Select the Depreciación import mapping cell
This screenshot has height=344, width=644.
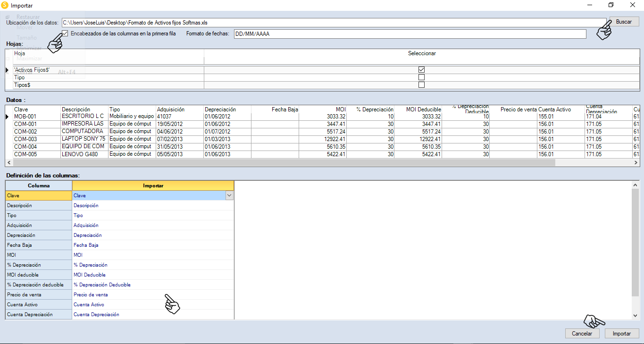(x=153, y=235)
